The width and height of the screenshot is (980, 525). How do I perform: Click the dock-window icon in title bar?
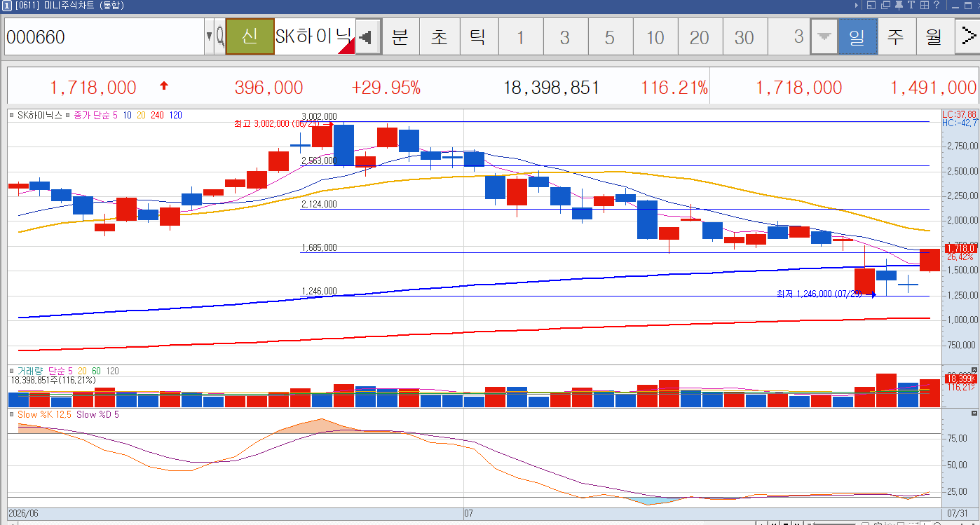point(871,5)
